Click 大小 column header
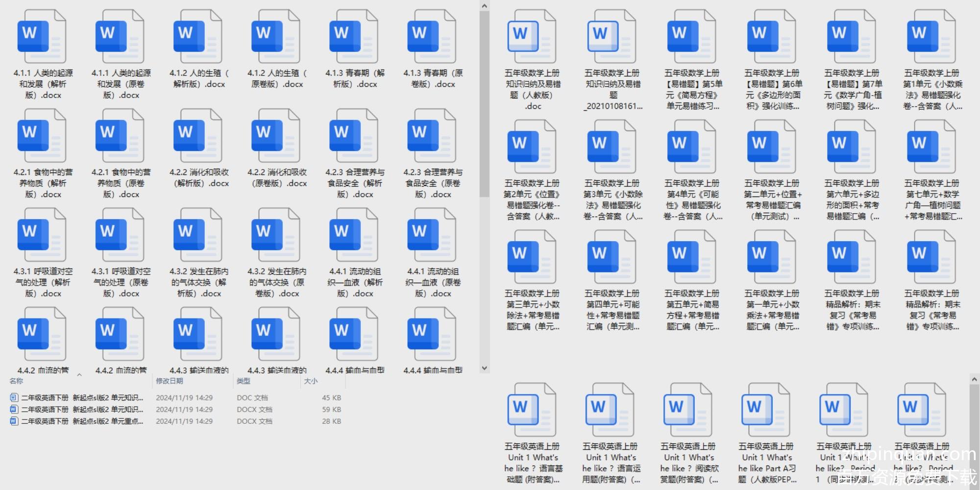Screen dimensions: 980x490 pyautogui.click(x=311, y=381)
